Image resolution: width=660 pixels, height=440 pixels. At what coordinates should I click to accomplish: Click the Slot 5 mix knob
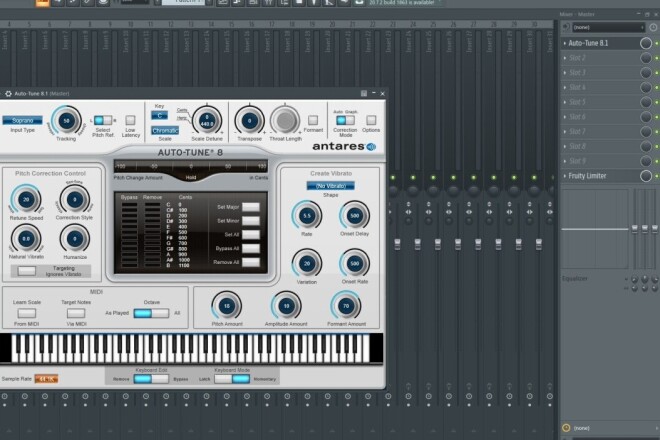(646, 102)
